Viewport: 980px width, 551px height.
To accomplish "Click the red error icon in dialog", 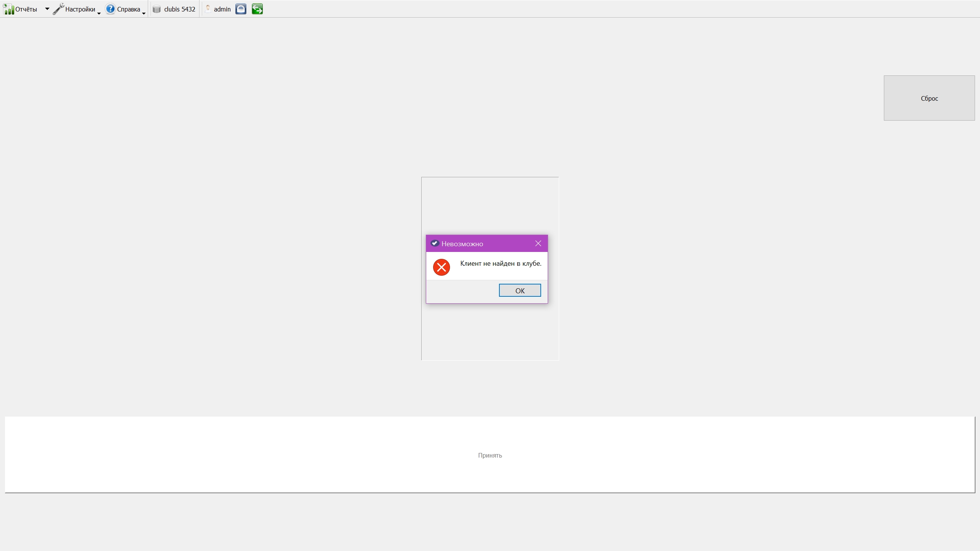I will pos(441,267).
